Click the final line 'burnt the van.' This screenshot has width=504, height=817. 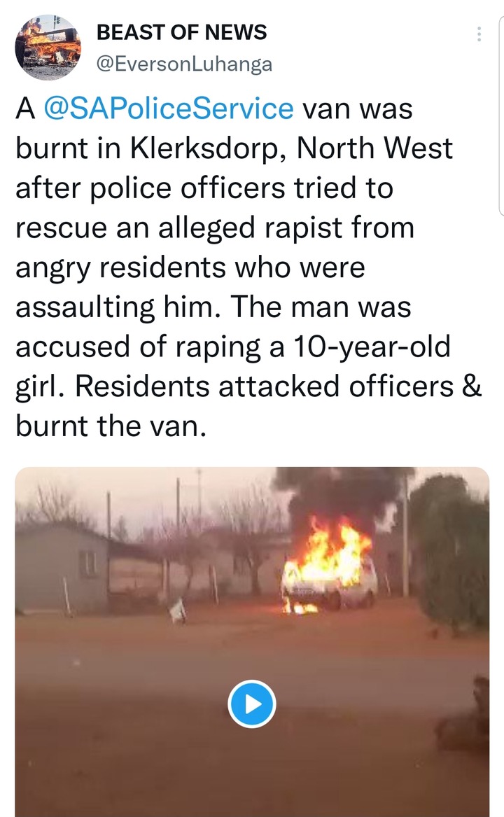tap(111, 426)
